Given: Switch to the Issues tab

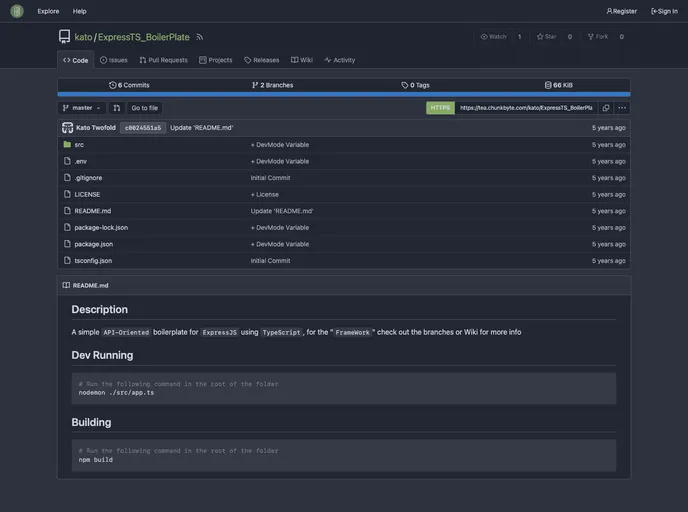Looking at the screenshot, I should 114,60.
